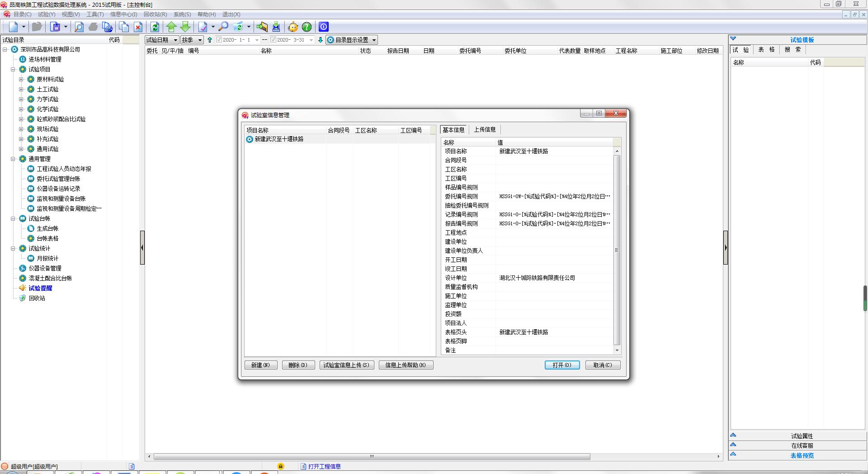868x474 pixels.
Task: Switch to the 上传信息 tab
Action: [x=485, y=130]
